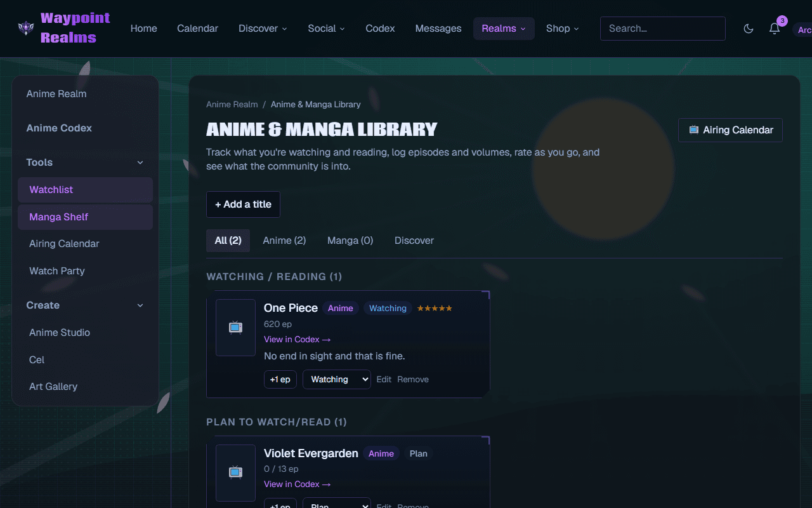Collapse the Create sidebar section
812x508 pixels.
(85, 305)
